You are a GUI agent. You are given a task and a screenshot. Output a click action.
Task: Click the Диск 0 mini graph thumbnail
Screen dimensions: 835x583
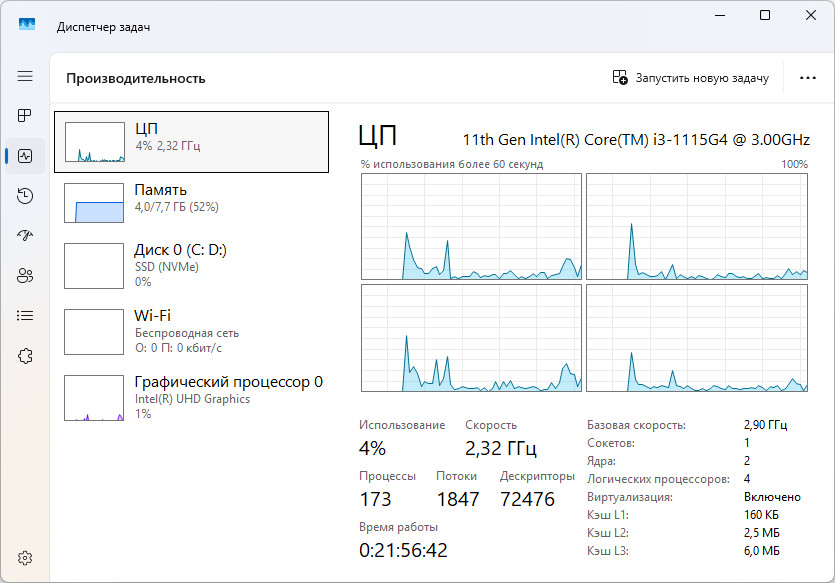click(94, 266)
